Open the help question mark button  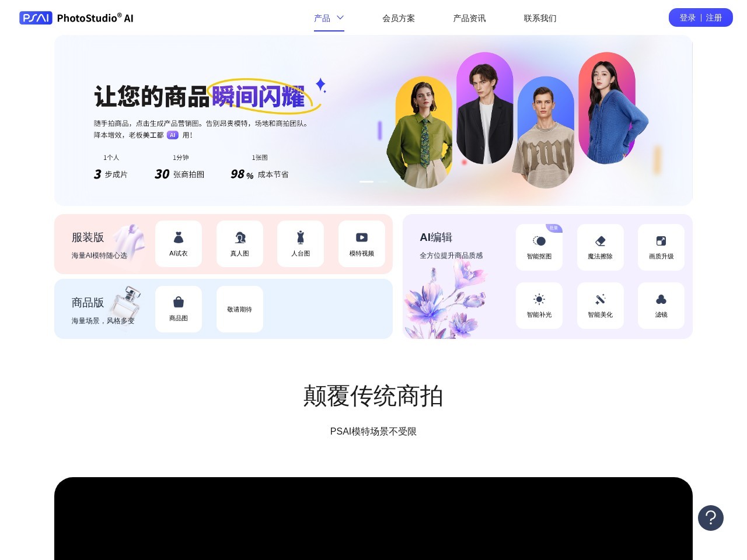coord(711,518)
